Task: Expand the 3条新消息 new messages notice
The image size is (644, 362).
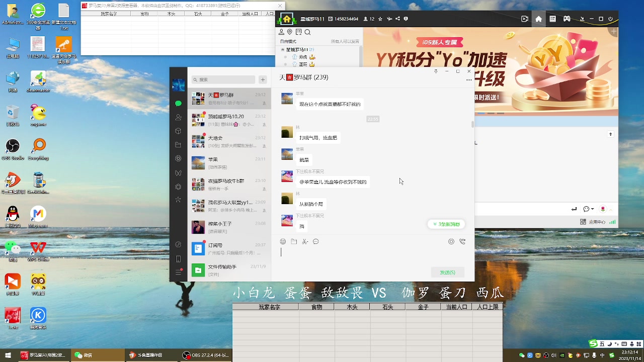Action: [x=446, y=224]
